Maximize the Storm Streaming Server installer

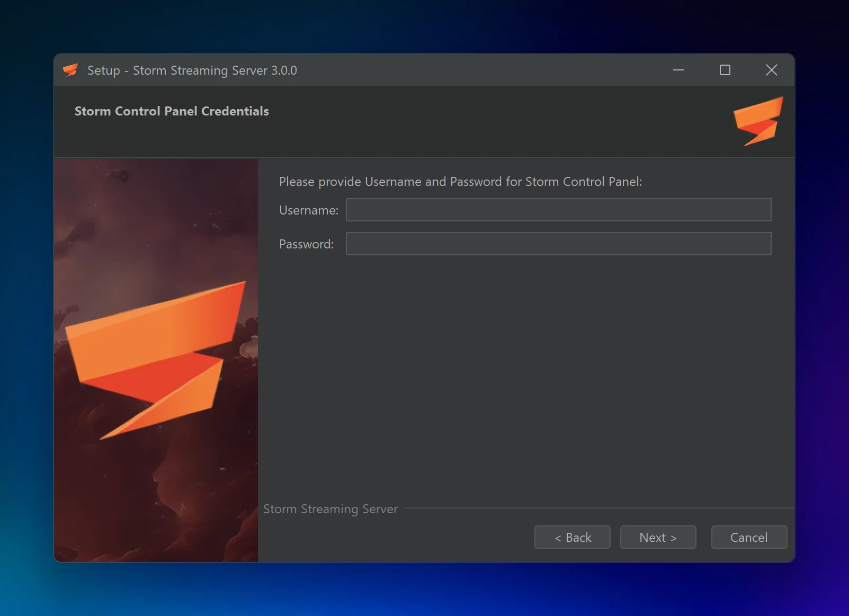[725, 69]
